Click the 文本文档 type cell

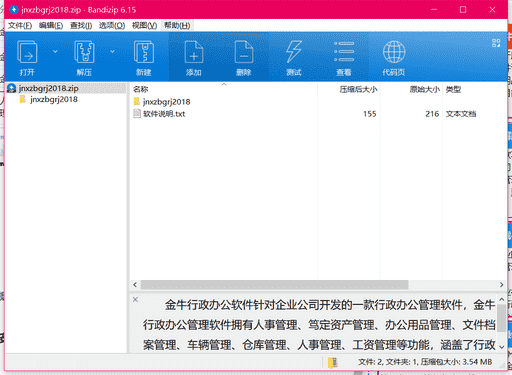[x=461, y=114]
